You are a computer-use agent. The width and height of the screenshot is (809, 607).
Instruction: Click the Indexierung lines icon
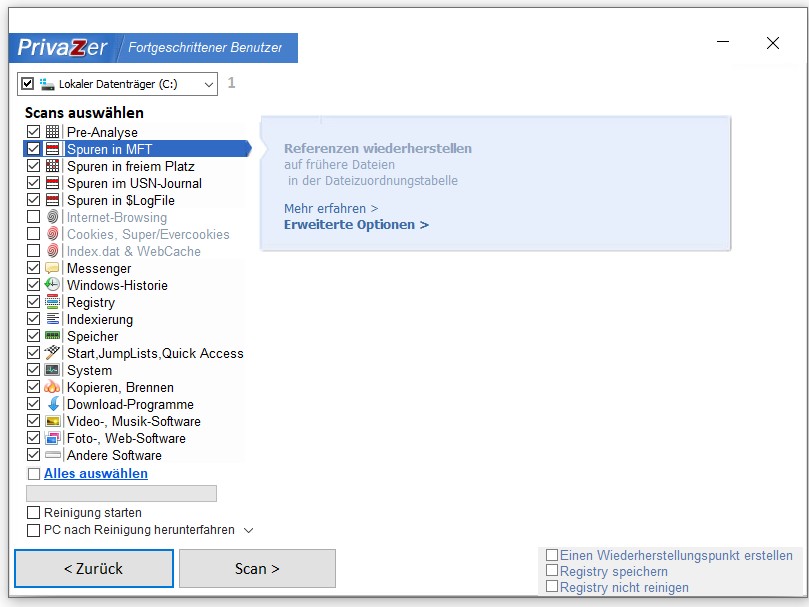pyautogui.click(x=52, y=318)
